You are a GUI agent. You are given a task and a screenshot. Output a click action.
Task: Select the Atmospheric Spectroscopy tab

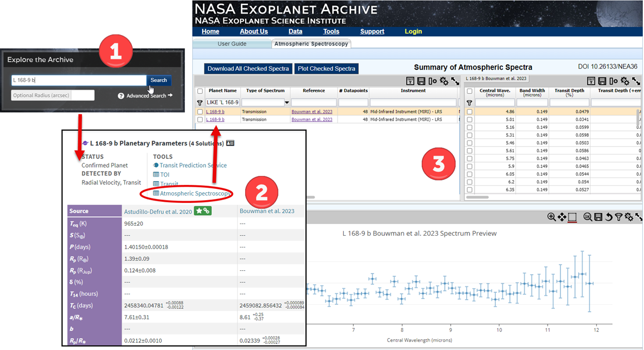point(311,44)
